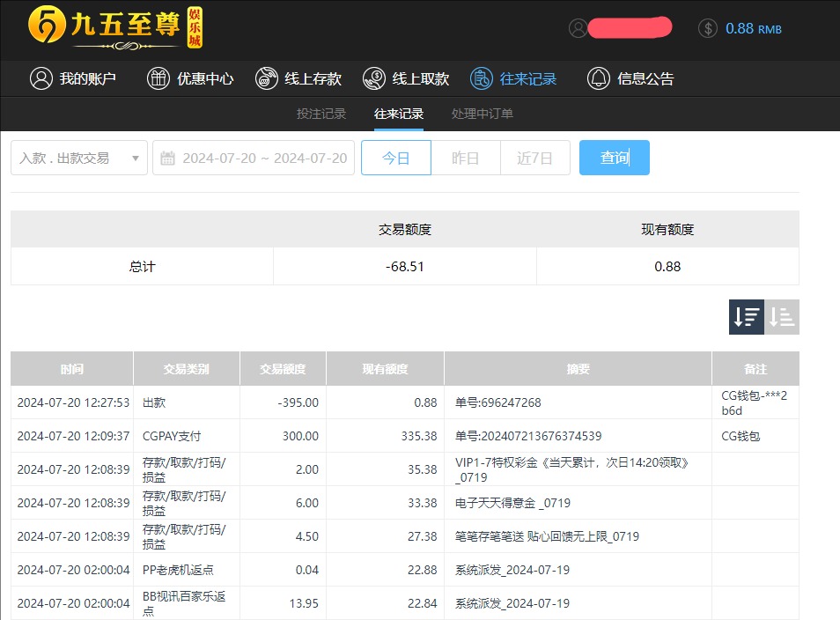Viewport: 840px width, 620px height.
Task: Expand the 入款.出款交易 transaction type dropdown
Action: 78,158
